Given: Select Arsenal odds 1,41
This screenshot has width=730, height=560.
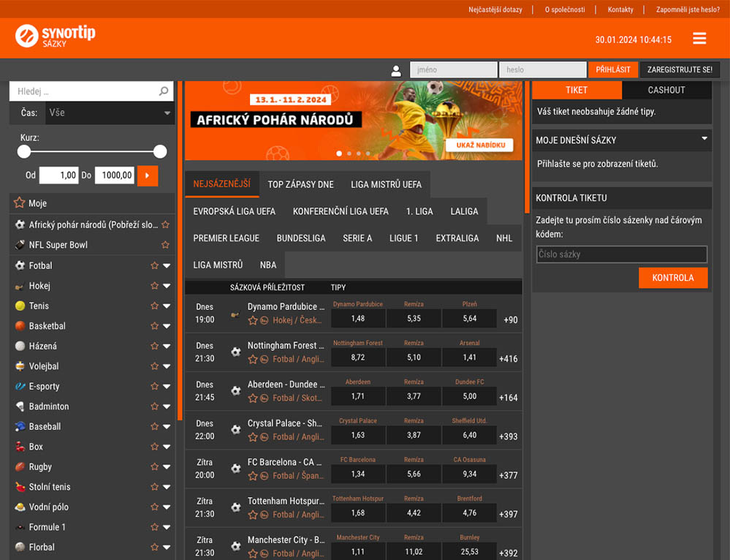Looking at the screenshot, I should (469, 357).
